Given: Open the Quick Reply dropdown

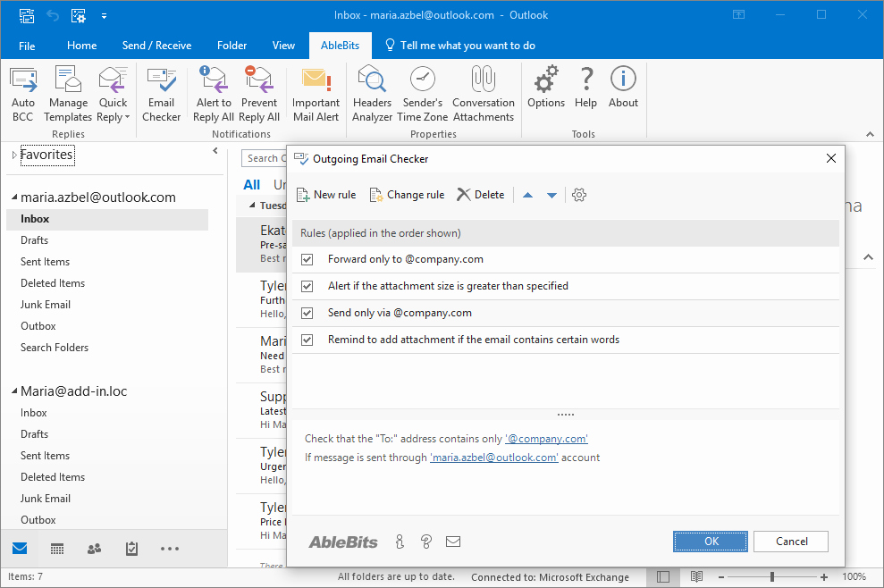Looking at the screenshot, I should (x=114, y=94).
